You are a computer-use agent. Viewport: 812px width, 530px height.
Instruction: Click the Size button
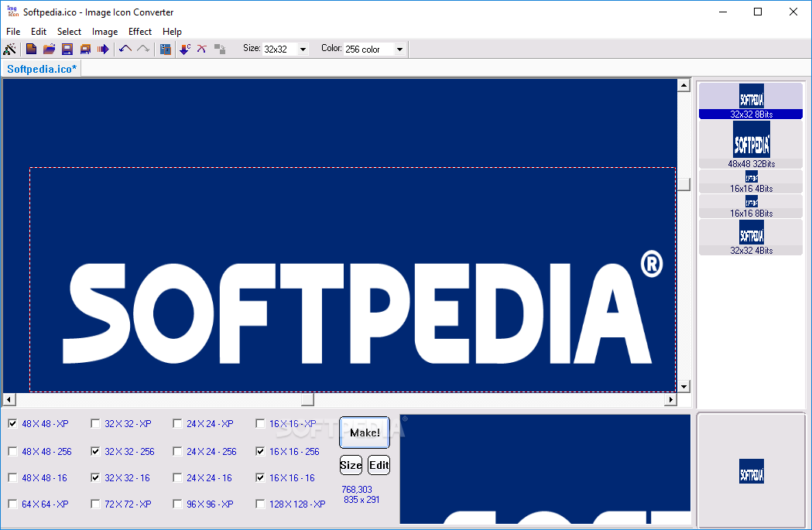pos(351,465)
